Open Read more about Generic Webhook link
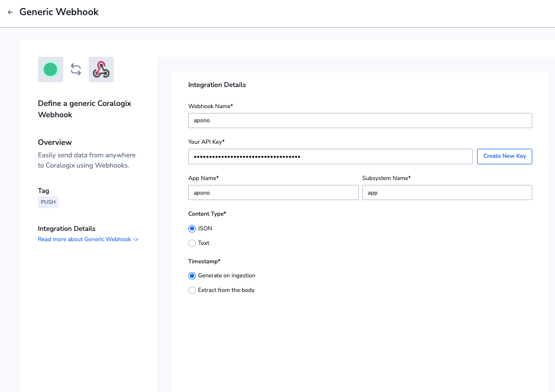Viewport: 555px width, 392px height. pyautogui.click(x=88, y=239)
